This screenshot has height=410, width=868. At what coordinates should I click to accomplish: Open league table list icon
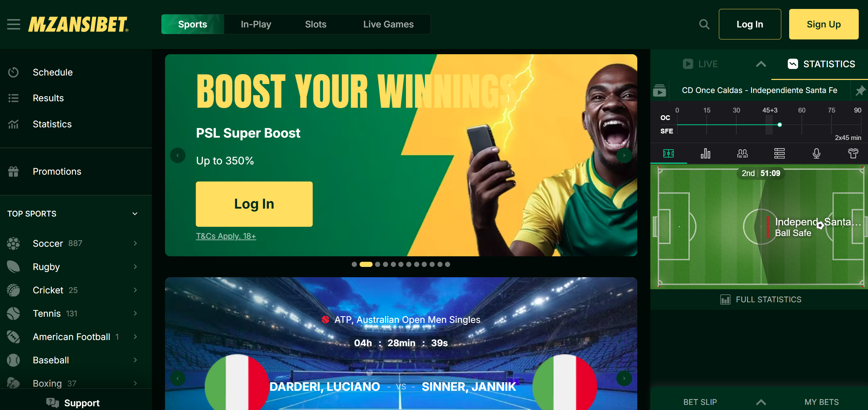pyautogui.click(x=779, y=153)
